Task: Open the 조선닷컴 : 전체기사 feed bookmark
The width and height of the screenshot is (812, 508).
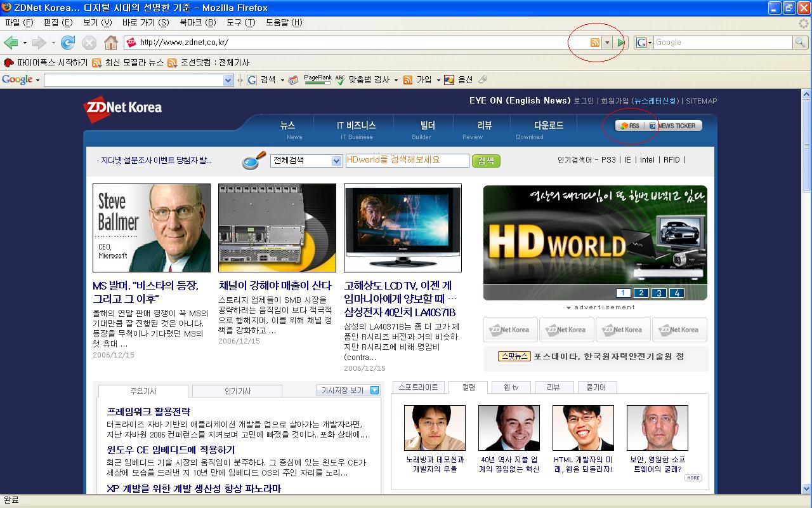Action: pyautogui.click(x=209, y=63)
